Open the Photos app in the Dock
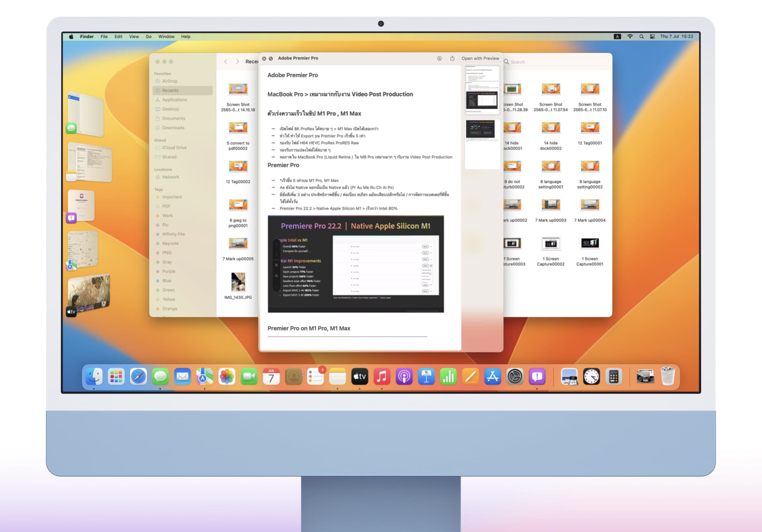Viewport: 762px width, 532px height. [x=227, y=377]
